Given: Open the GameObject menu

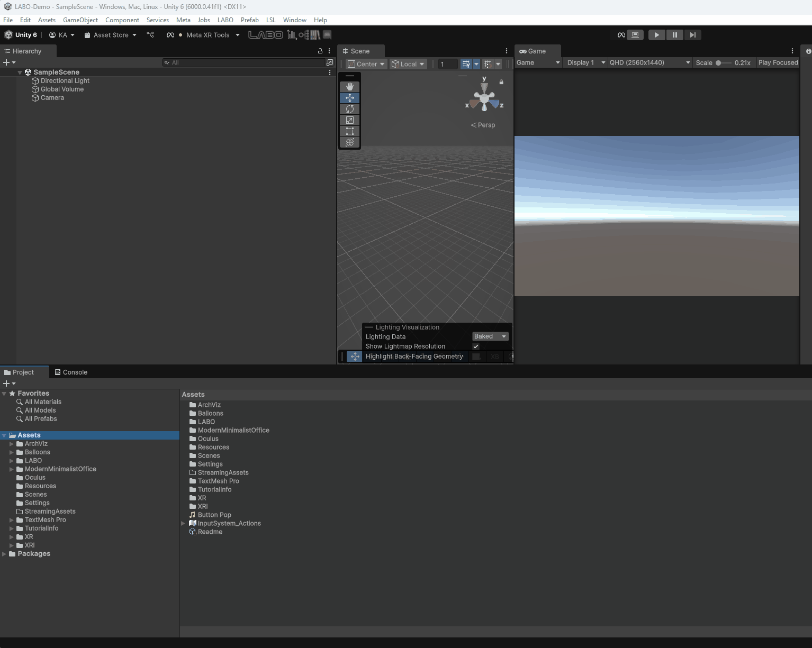Looking at the screenshot, I should pos(80,20).
